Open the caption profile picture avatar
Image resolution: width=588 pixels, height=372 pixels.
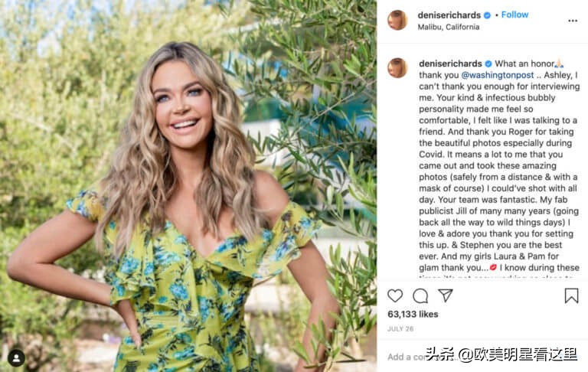click(397, 68)
